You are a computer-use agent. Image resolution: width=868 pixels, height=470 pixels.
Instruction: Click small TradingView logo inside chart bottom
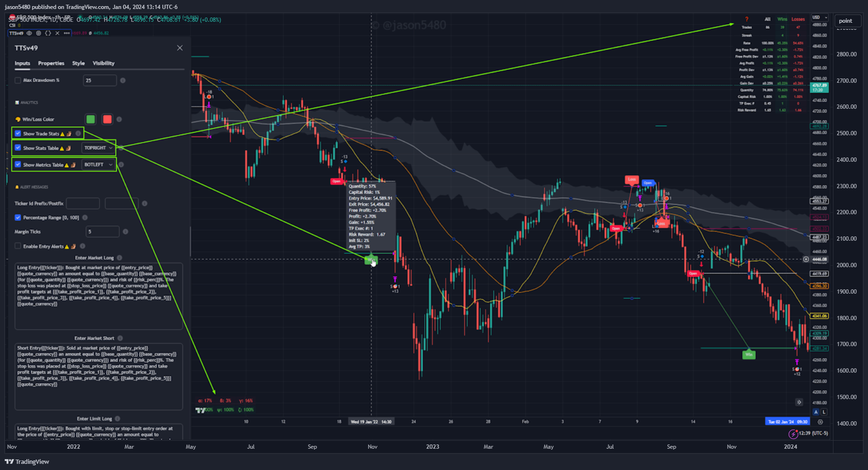click(200, 410)
